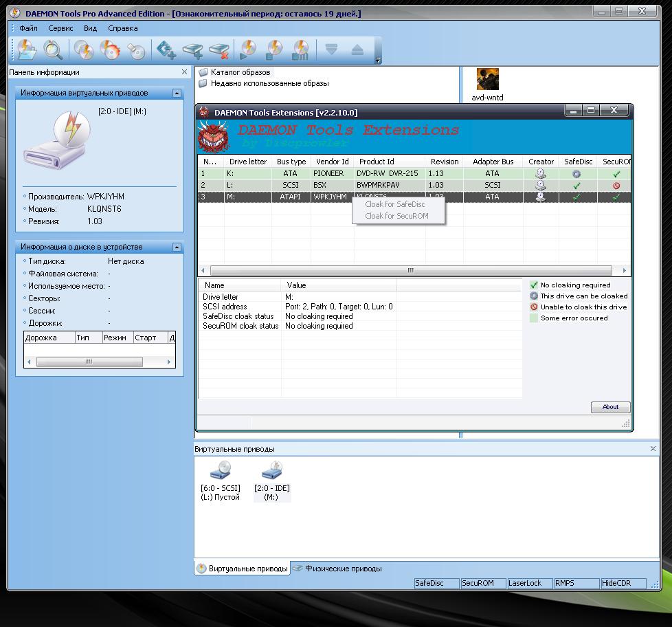The width and height of the screenshot is (672, 627).
Task: Open the Вид menu
Action: pyautogui.click(x=90, y=28)
